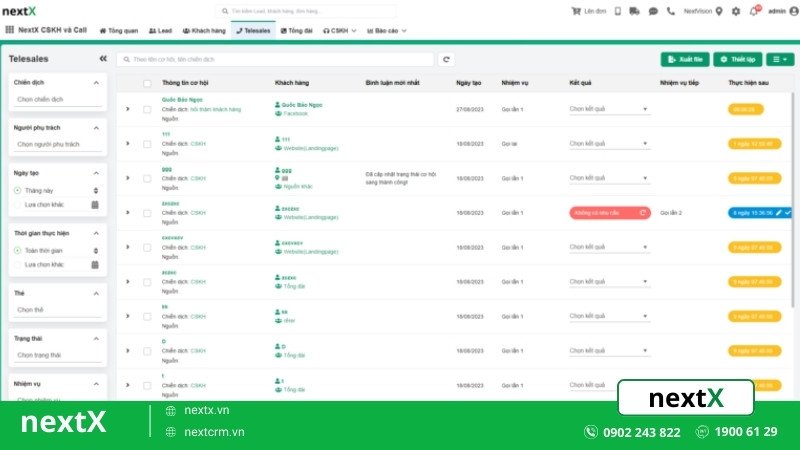Tick checkbox for row with red result badge
The height and width of the screenshot is (450, 800).
tap(147, 213)
